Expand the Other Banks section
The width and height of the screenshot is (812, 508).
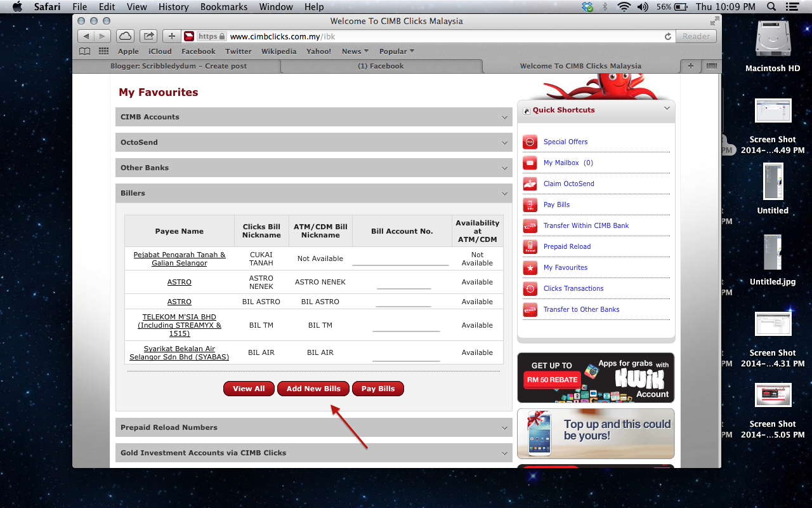point(314,168)
